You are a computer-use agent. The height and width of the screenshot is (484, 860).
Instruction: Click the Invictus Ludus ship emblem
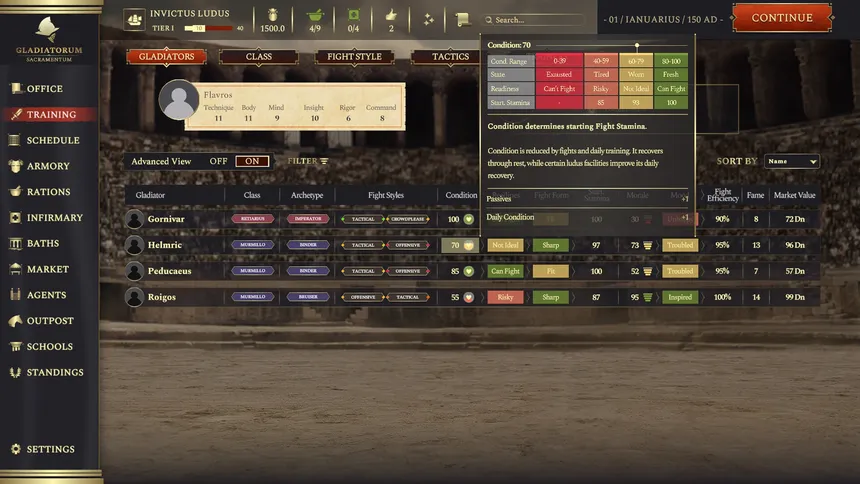click(134, 20)
